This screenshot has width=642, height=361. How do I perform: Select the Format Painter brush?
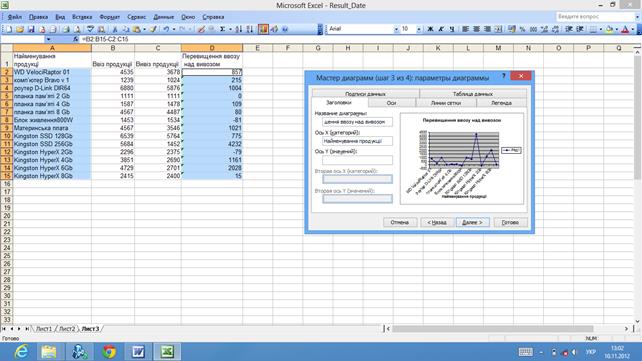(x=153, y=29)
